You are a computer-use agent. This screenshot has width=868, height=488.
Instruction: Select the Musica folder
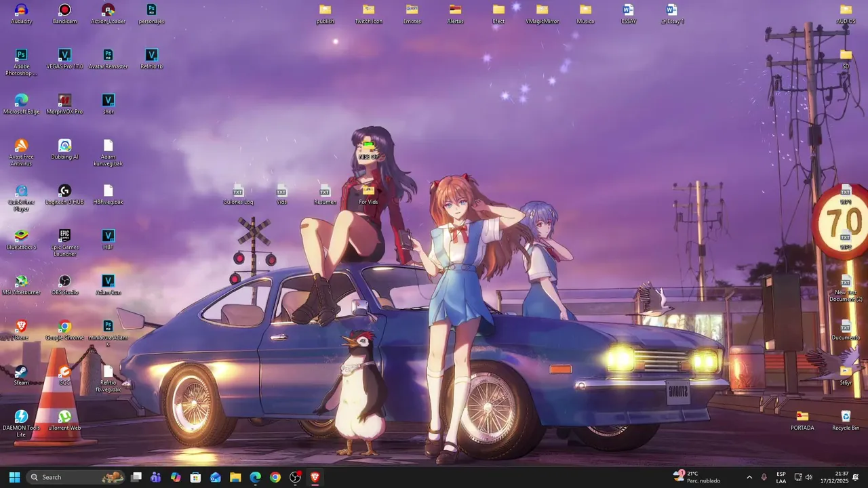pyautogui.click(x=585, y=14)
